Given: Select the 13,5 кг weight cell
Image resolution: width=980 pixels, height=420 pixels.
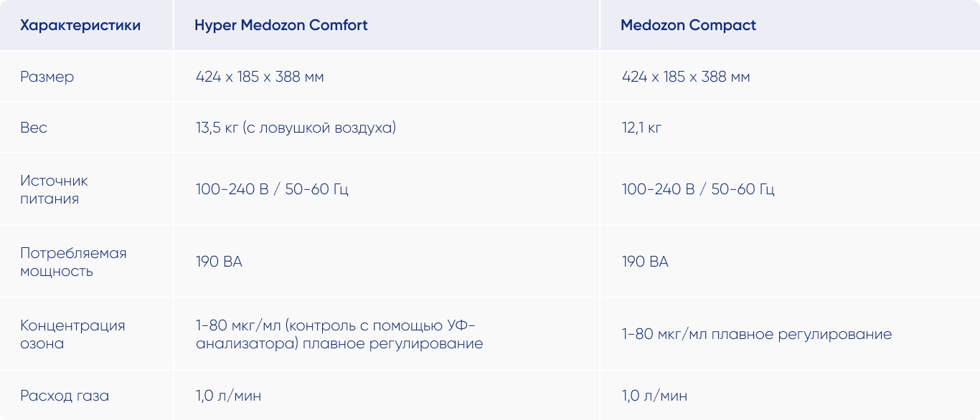Looking at the screenshot, I should point(296,128).
